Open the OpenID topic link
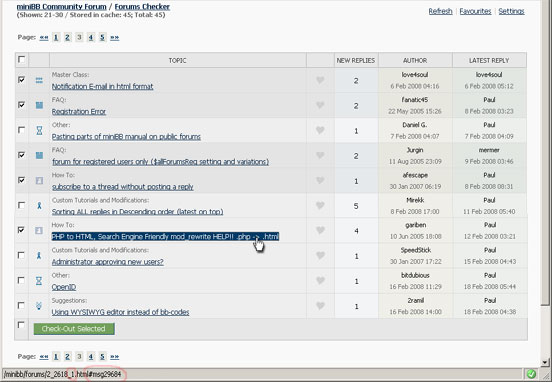Image resolution: width=552 pixels, height=382 pixels. tap(64, 287)
